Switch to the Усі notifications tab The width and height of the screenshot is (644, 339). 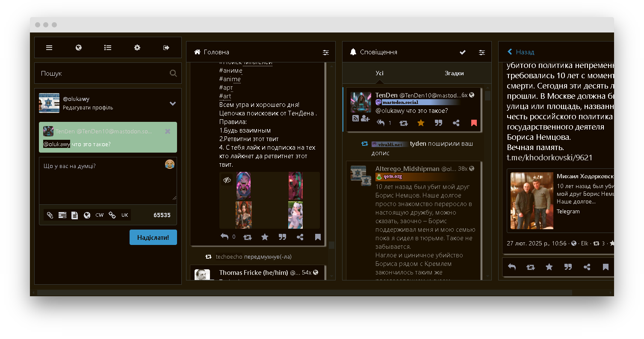click(x=380, y=73)
